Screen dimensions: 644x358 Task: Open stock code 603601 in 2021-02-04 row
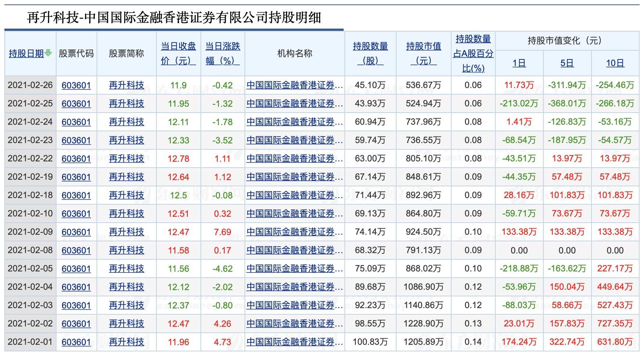click(76, 287)
